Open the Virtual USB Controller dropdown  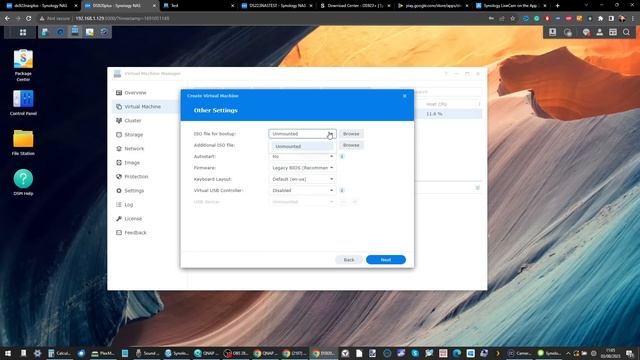click(x=302, y=190)
